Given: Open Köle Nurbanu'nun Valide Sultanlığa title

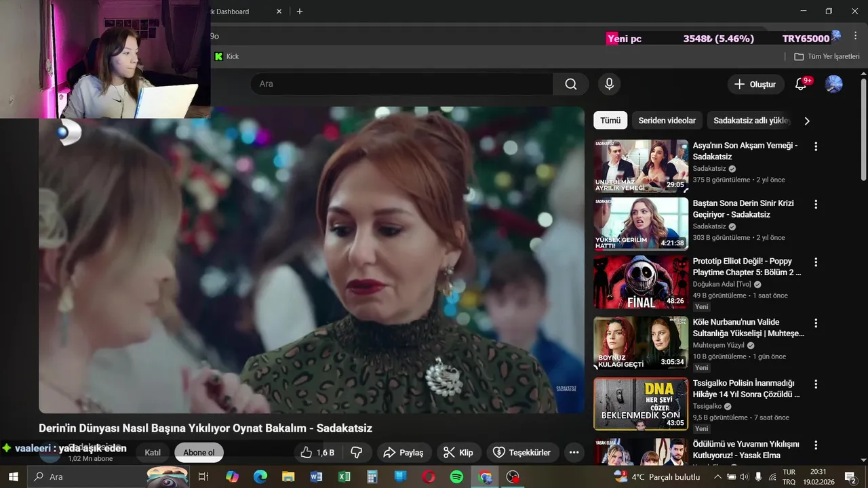Looking at the screenshot, I should [748, 328].
